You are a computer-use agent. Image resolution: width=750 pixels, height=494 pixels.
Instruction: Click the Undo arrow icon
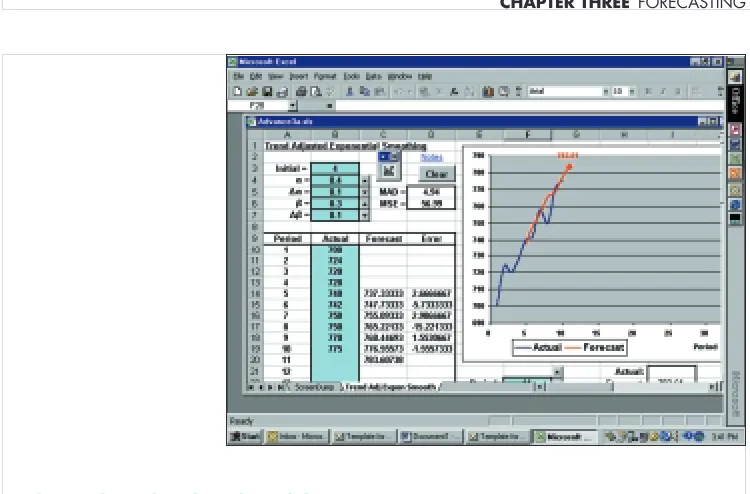point(398,91)
